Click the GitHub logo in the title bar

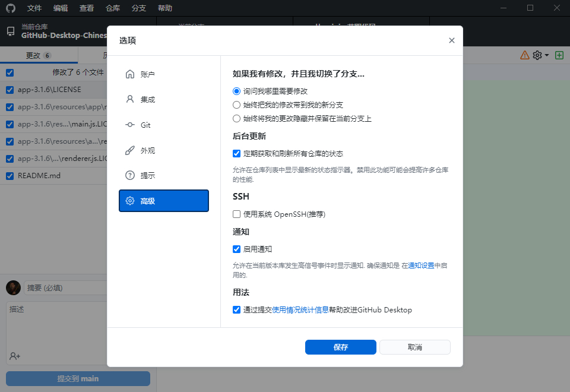[11, 8]
